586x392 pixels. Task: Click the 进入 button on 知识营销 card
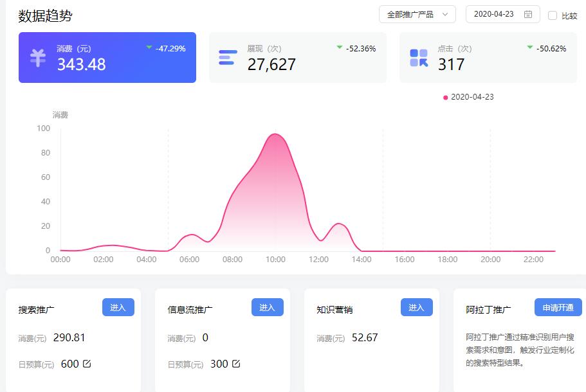click(x=417, y=307)
